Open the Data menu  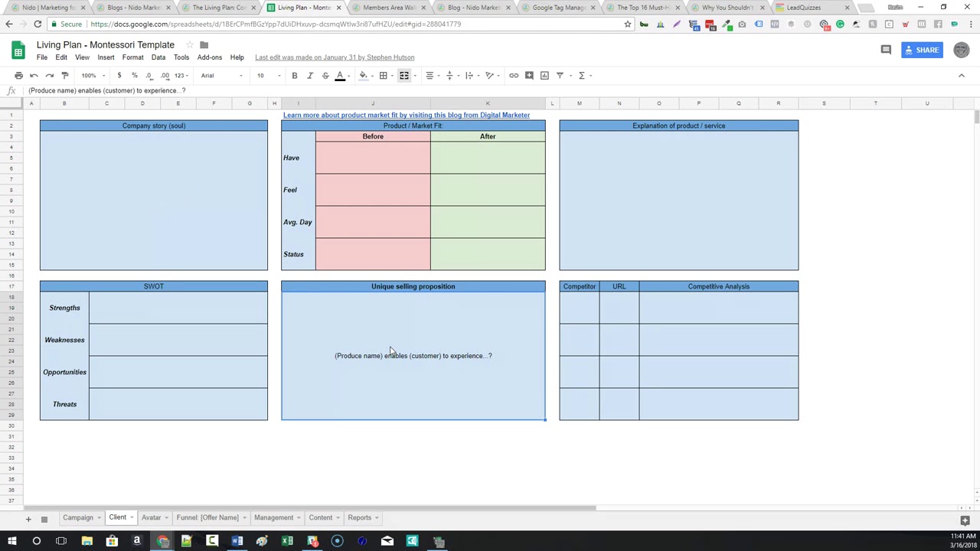click(x=158, y=57)
